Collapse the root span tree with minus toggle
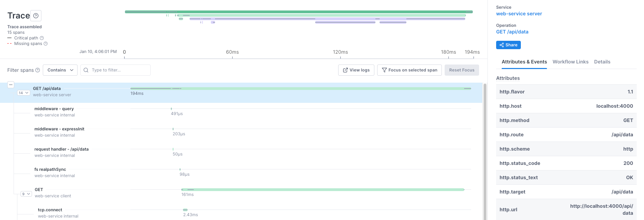644x220 pixels. pyautogui.click(x=11, y=85)
